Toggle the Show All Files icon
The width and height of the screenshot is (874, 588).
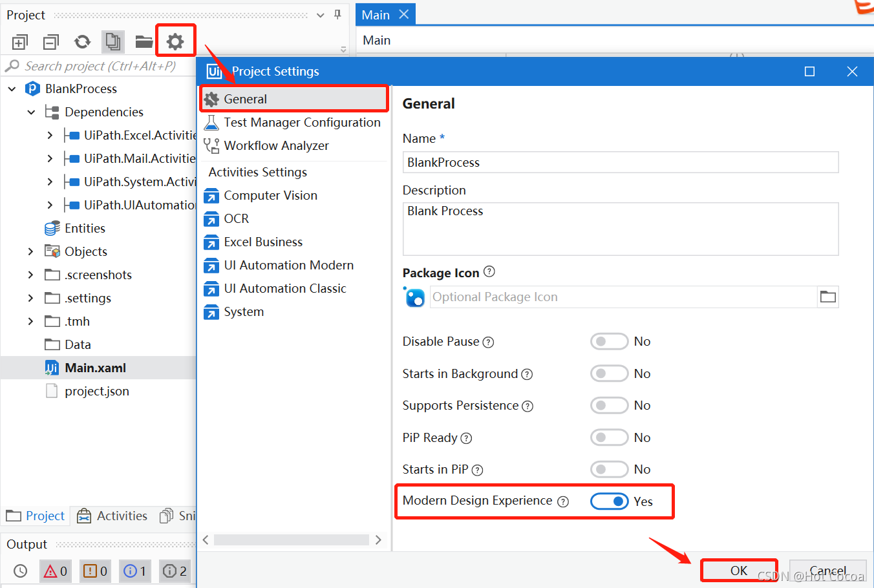click(x=113, y=42)
